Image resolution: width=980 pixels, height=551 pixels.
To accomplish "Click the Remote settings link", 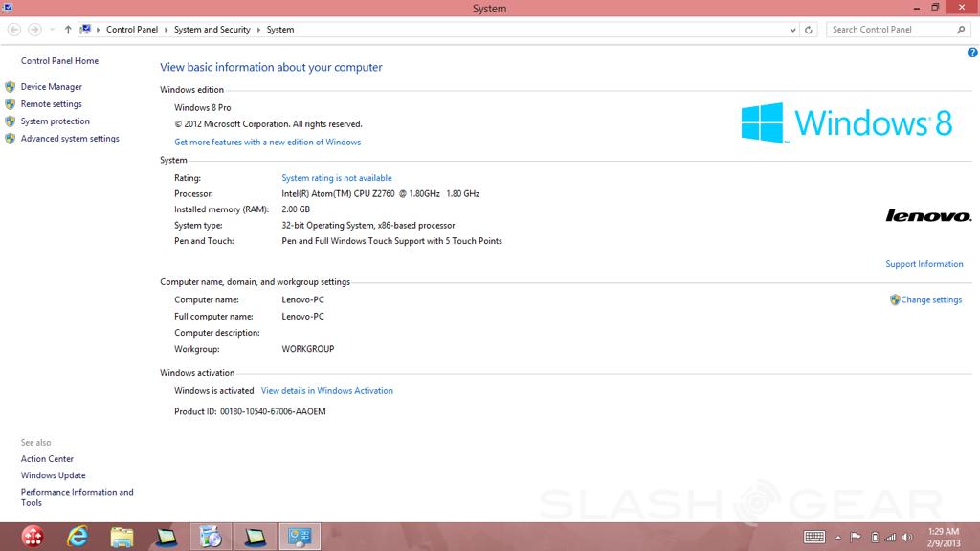I will click(x=52, y=104).
